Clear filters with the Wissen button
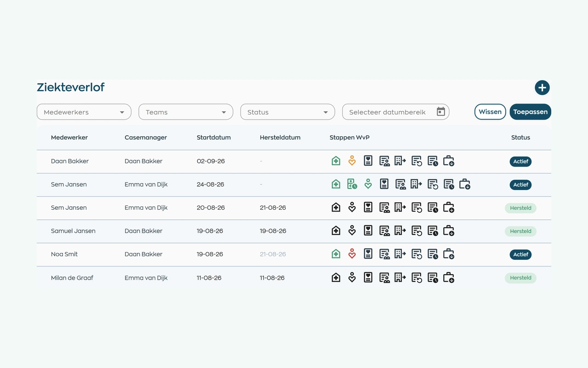The image size is (588, 368). (x=490, y=112)
